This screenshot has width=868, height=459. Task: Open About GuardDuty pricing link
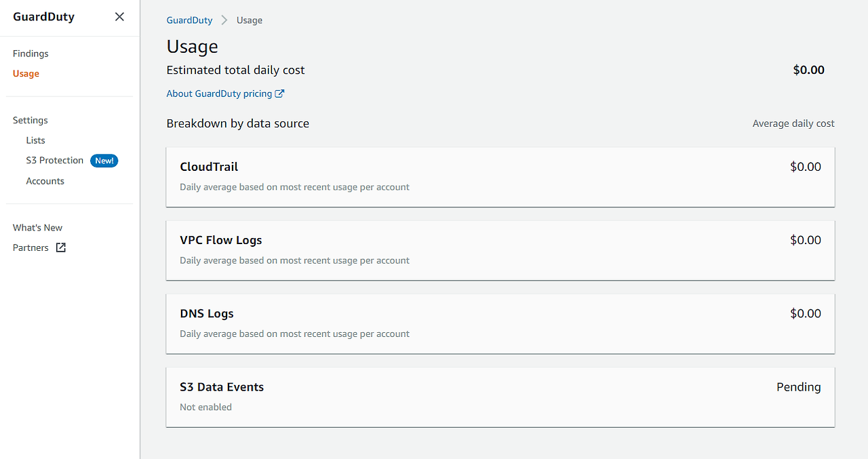(x=219, y=94)
